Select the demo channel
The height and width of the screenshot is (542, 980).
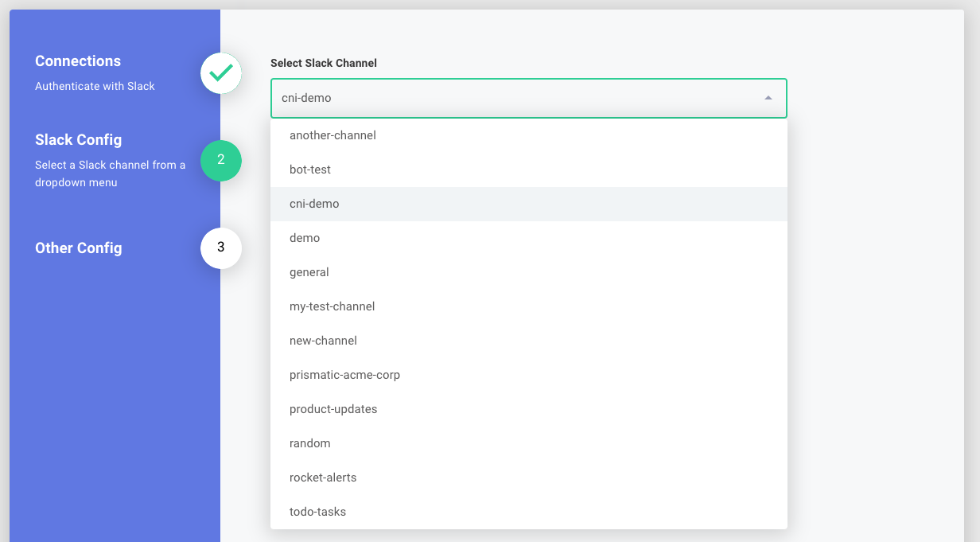click(x=305, y=237)
